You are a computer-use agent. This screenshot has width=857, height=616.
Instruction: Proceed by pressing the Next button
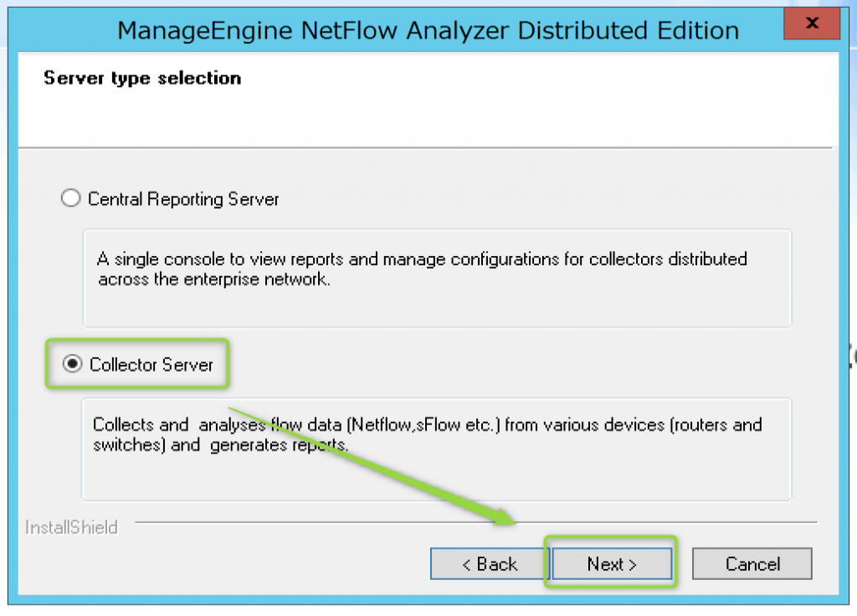pyautogui.click(x=612, y=564)
